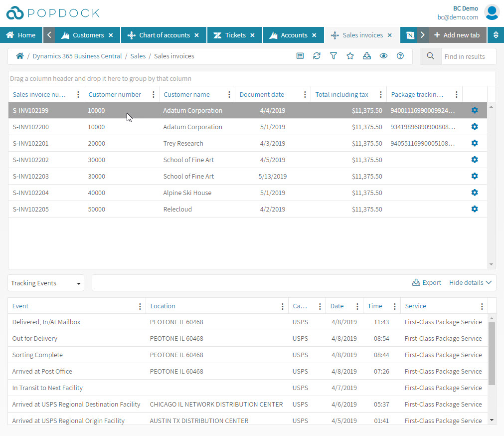Open gear settings for invoice S-INV102205
The image size is (504, 436).
tap(475, 209)
